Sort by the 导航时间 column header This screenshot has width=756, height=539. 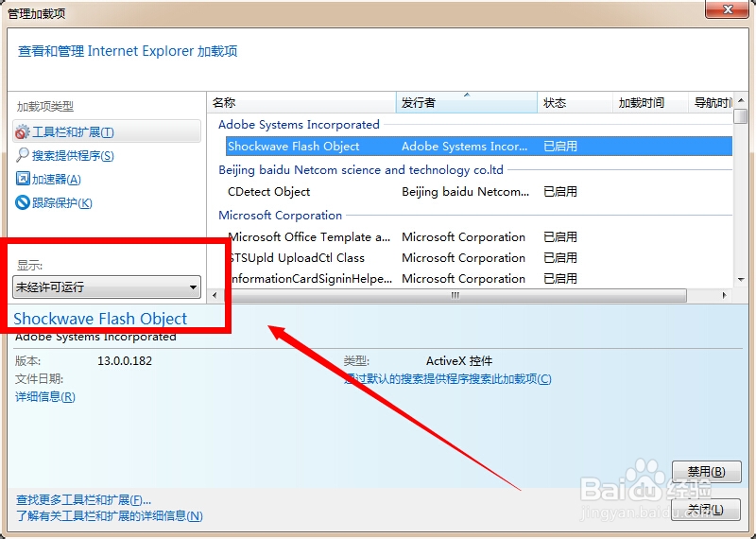pyautogui.click(x=711, y=102)
